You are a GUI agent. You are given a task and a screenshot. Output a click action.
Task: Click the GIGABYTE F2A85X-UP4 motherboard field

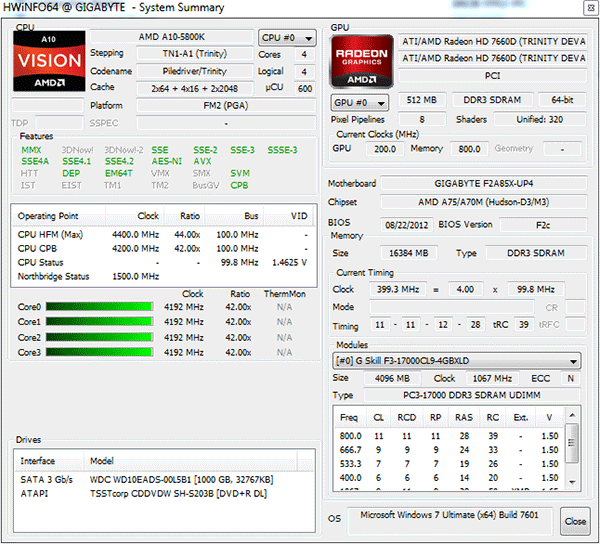point(484,184)
